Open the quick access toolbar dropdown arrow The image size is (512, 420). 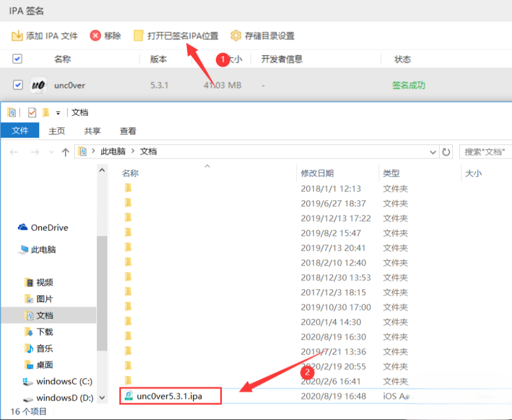click(x=58, y=113)
